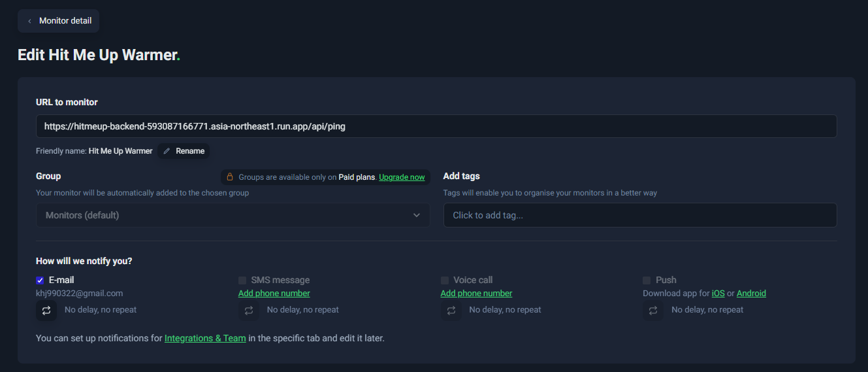868x372 pixels.
Task: Click the Push notification repeat delay icon
Action: pos(653,311)
